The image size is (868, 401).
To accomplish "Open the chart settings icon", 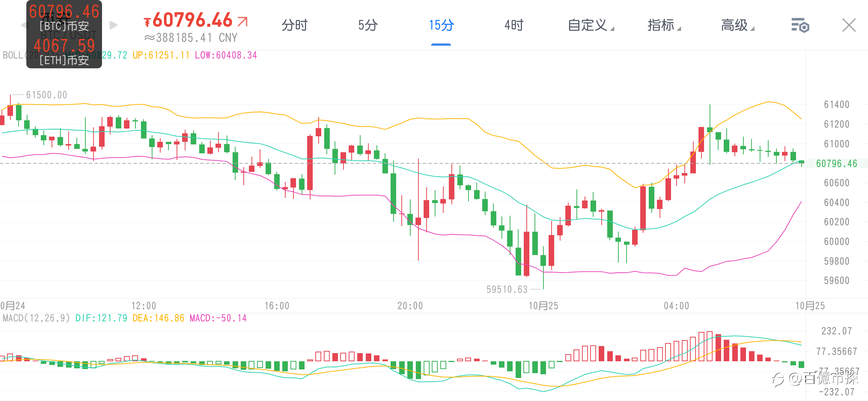I will tap(800, 25).
